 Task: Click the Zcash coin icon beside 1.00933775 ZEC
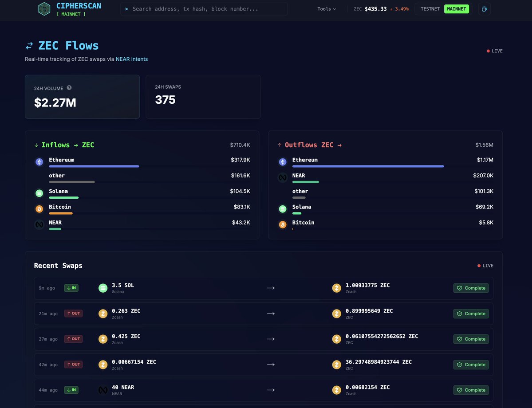point(337,288)
